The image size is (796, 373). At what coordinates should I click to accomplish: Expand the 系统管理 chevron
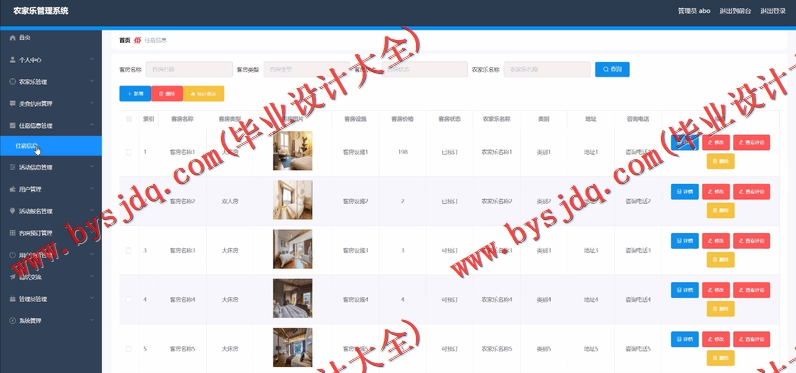click(92, 321)
